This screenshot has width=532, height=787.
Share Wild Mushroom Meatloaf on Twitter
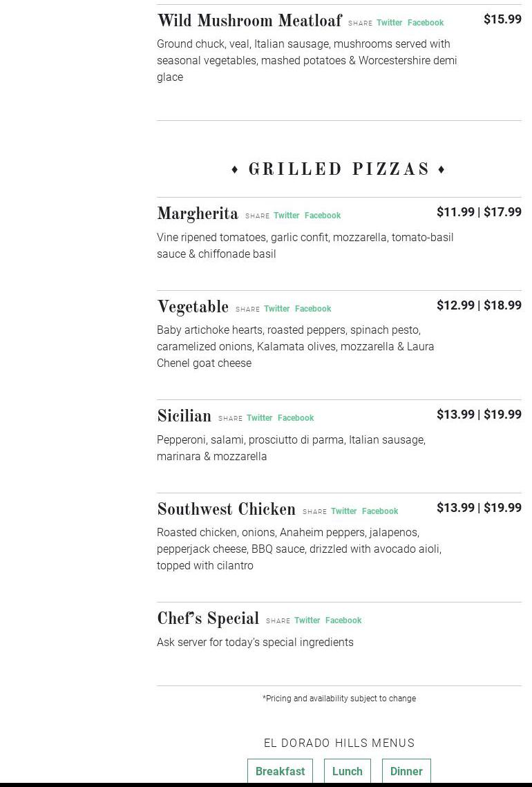pyautogui.click(x=389, y=23)
